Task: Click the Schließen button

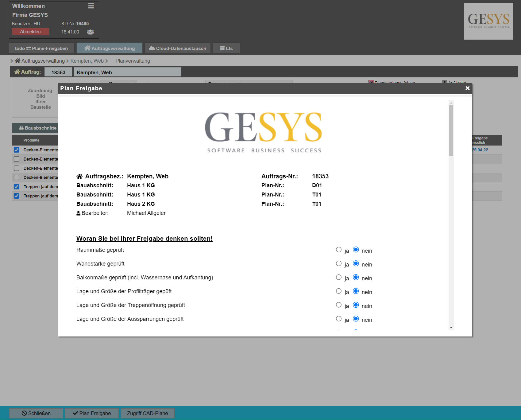Action: [x=36, y=413]
